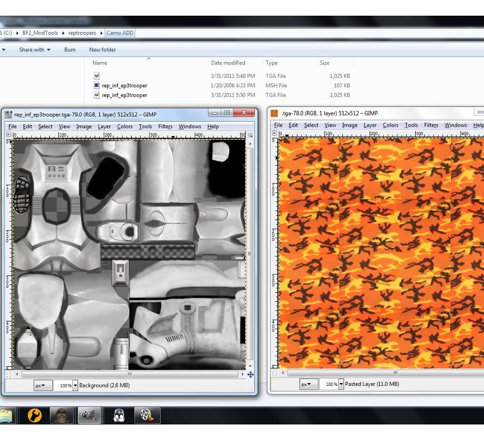The height and width of the screenshot is (448, 484).
Task: Open Help menu in rep_inf_ep3trooper GIMP window
Action: (x=213, y=127)
